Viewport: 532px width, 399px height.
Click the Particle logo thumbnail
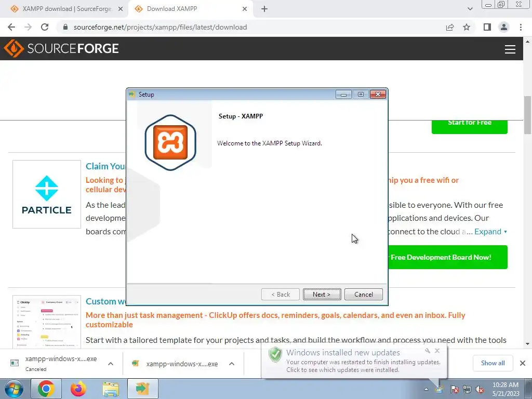click(x=47, y=194)
